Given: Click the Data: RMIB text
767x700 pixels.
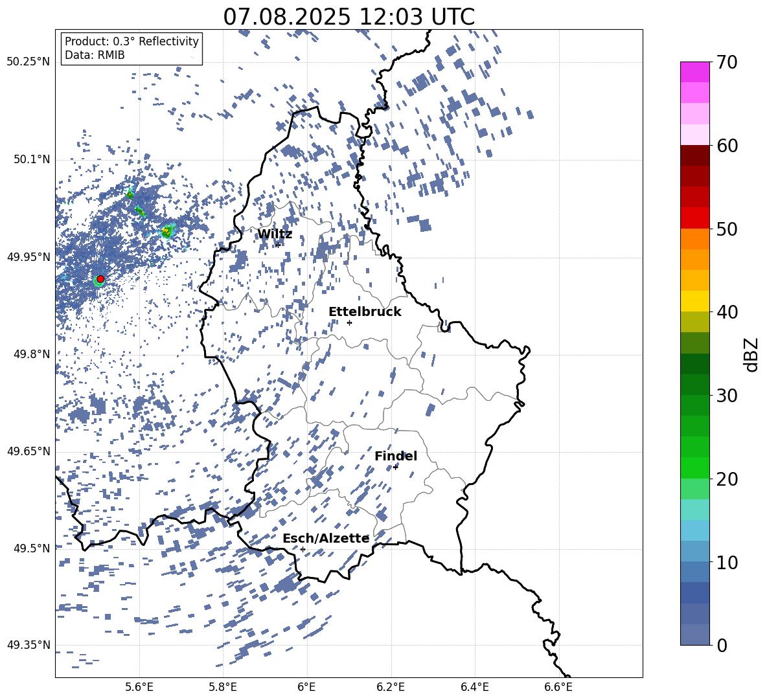Looking at the screenshot, I should pos(95,55).
